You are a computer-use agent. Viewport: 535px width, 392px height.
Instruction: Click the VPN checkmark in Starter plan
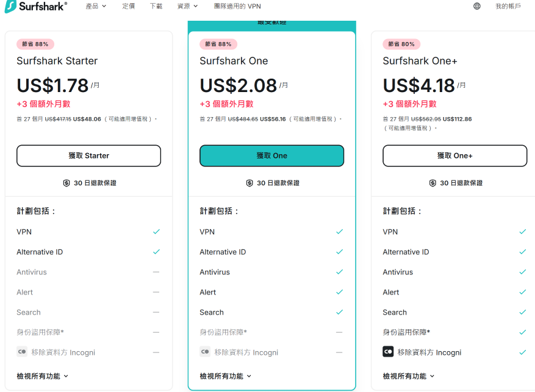(x=156, y=232)
